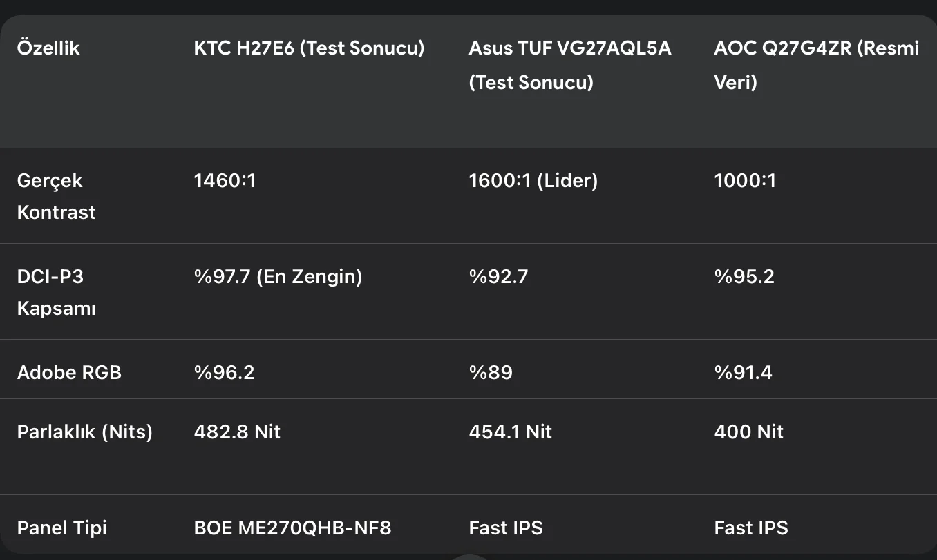Click the Özellik column header

(48, 48)
